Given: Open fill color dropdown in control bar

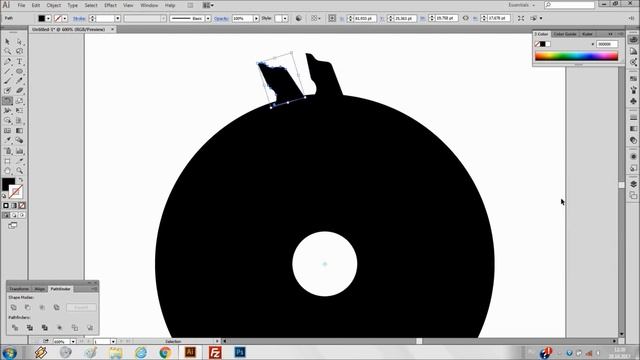Looking at the screenshot, I should 48,18.
